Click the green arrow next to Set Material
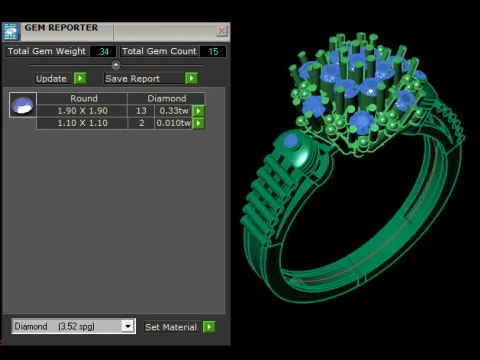 pyautogui.click(x=209, y=327)
